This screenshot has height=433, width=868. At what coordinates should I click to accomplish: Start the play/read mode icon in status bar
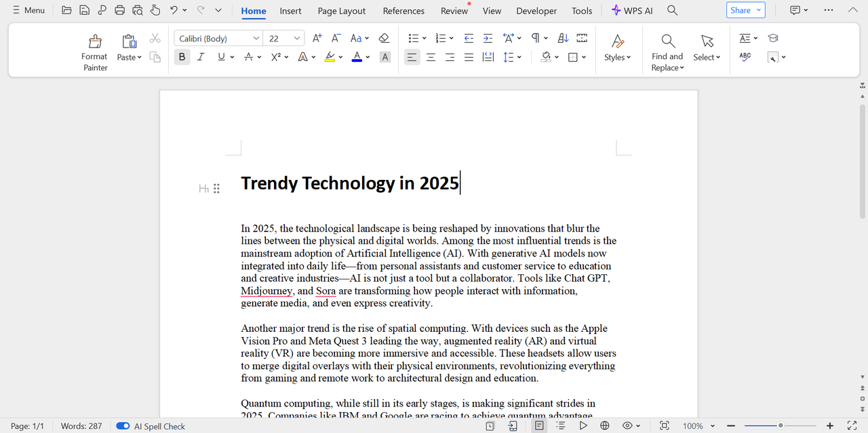(x=583, y=426)
